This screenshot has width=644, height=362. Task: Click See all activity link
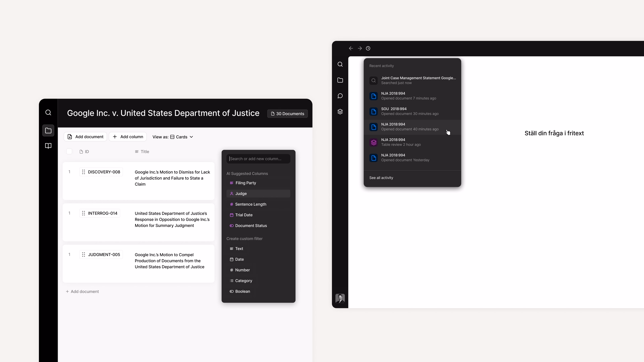381,178
